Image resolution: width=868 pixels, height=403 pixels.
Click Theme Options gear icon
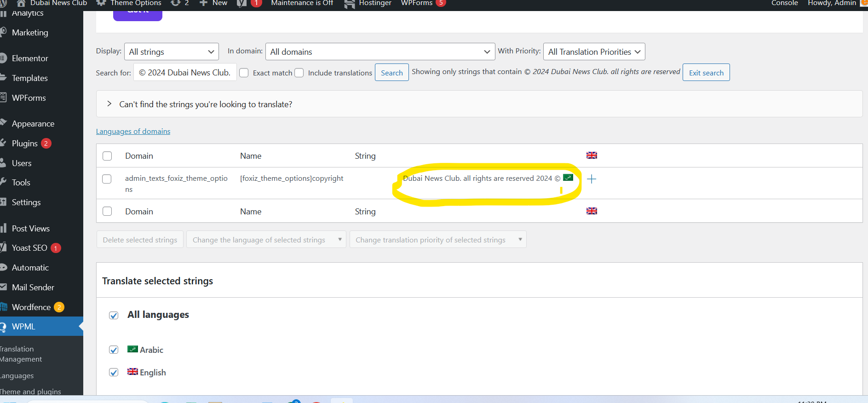(x=101, y=3)
